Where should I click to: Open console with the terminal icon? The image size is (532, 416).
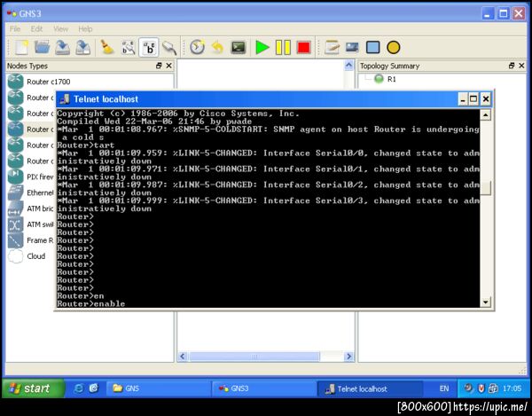(x=239, y=48)
